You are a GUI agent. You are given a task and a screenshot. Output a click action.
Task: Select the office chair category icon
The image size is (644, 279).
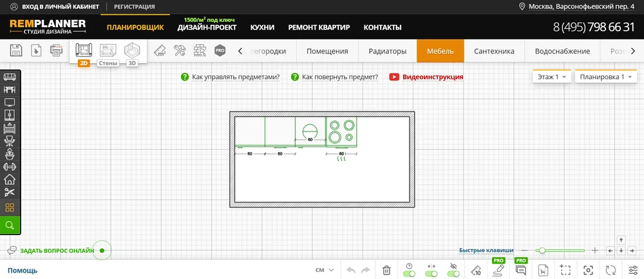[x=10, y=154]
